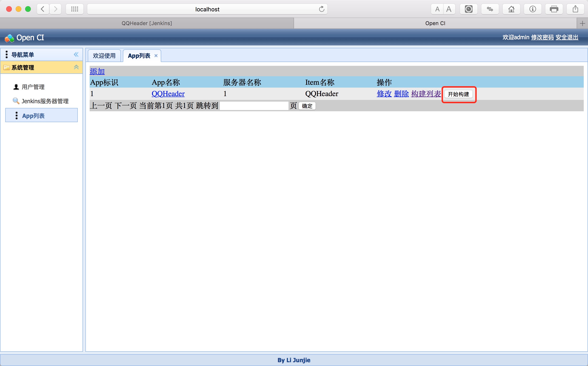Click the browser reload page icon
This screenshot has height=366, width=588.
pyautogui.click(x=322, y=9)
